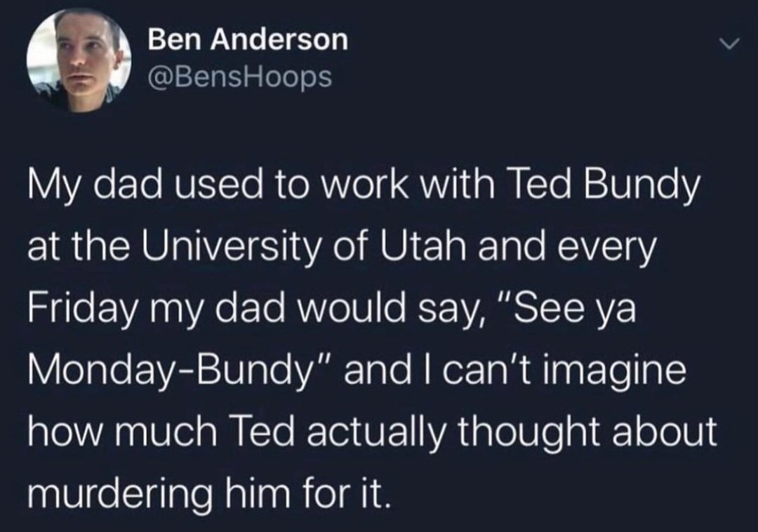This screenshot has height=532, width=758.
Task: Click the @BensHoops handle
Action: click(x=239, y=77)
